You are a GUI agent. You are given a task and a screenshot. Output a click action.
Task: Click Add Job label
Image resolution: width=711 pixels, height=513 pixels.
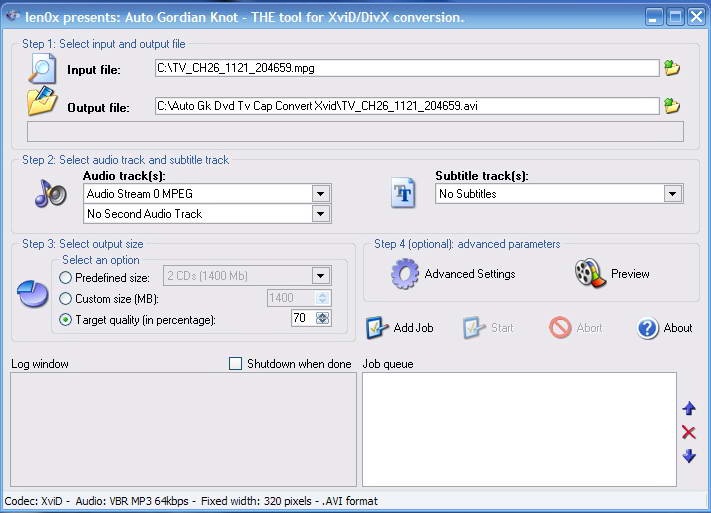(413, 328)
